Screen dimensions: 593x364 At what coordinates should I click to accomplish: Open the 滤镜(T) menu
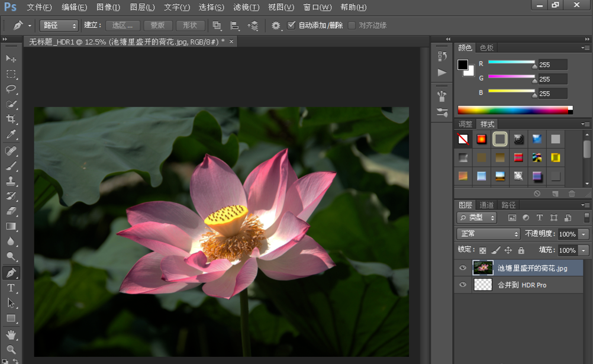point(246,7)
